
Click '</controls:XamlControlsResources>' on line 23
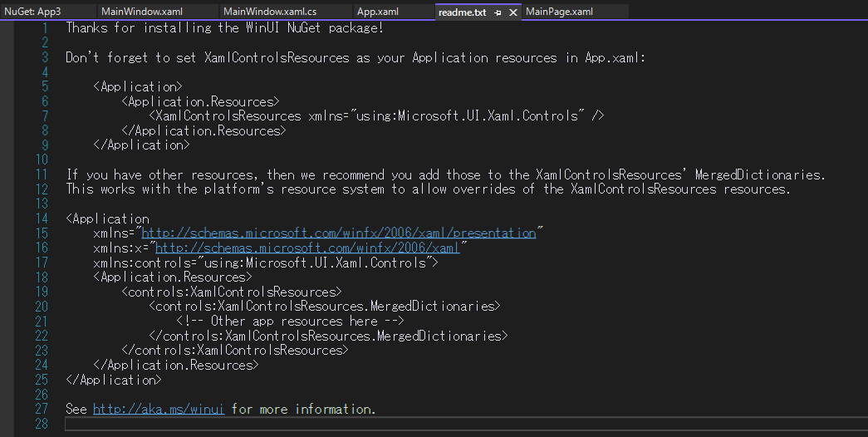[x=235, y=350]
